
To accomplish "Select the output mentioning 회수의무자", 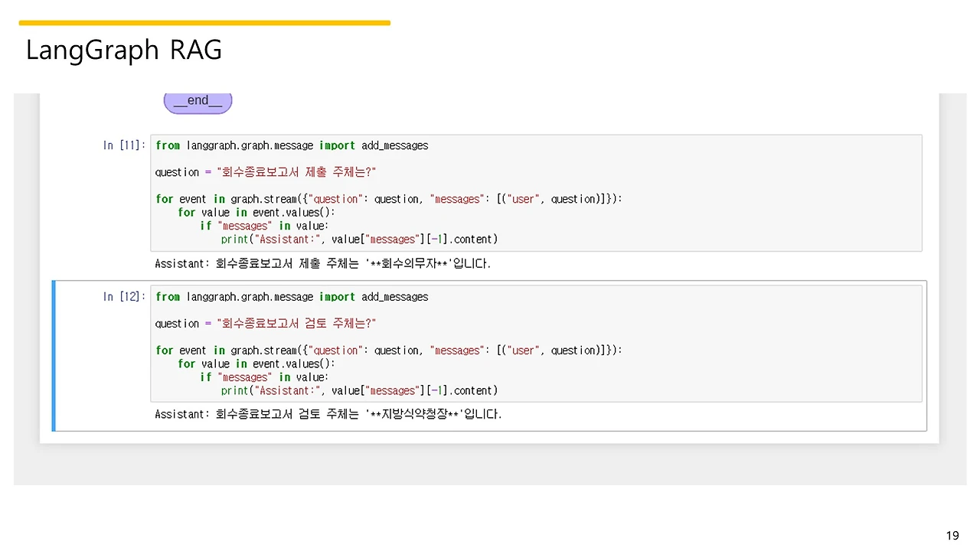I will 322,263.
